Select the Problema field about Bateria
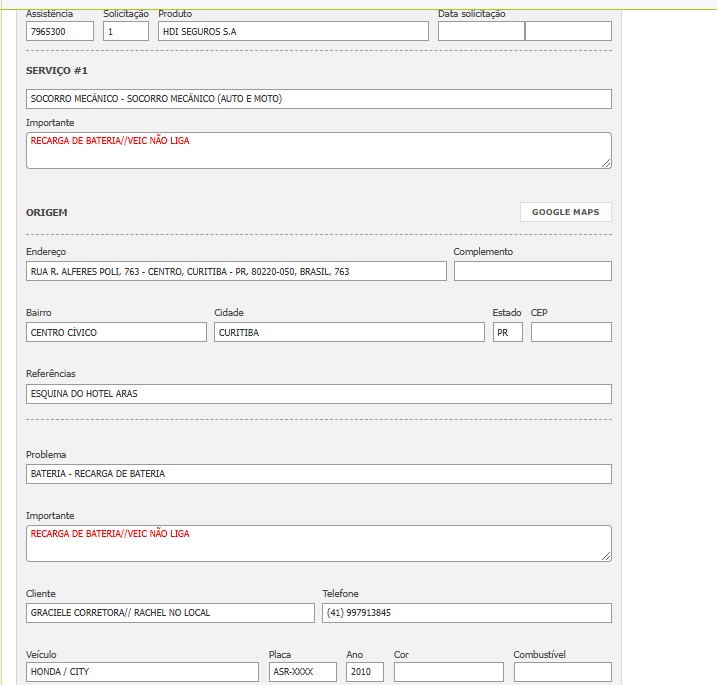717x685 pixels. [318, 474]
